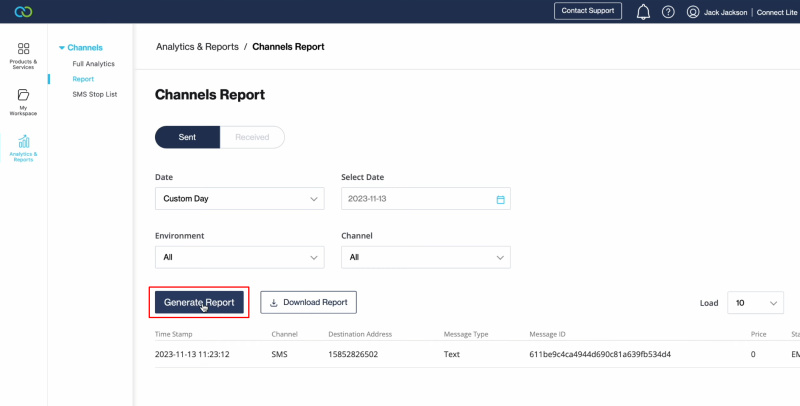Change the Load count dropdown
Image resolution: width=800 pixels, height=406 pixels.
tap(755, 302)
